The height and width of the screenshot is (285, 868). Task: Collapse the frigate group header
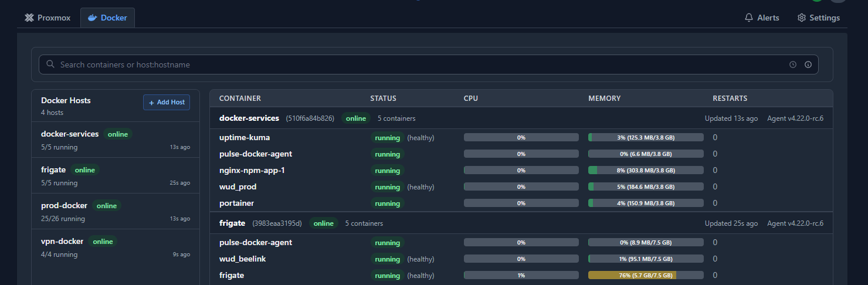pyautogui.click(x=521, y=223)
